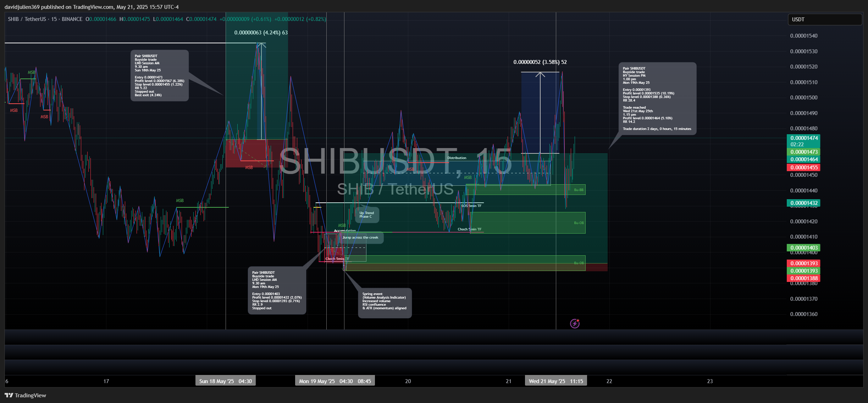
Task: Click the 'Wed 21 May '25 11:15' time label
Action: tap(556, 381)
